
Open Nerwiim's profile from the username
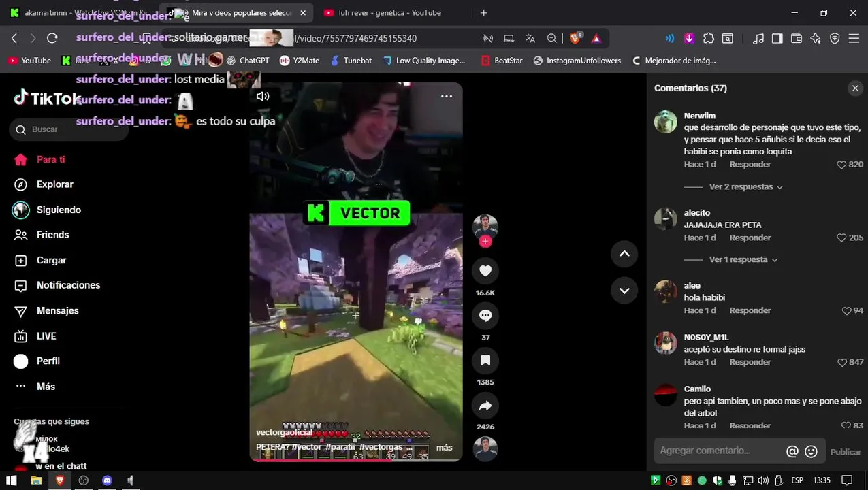(x=699, y=116)
